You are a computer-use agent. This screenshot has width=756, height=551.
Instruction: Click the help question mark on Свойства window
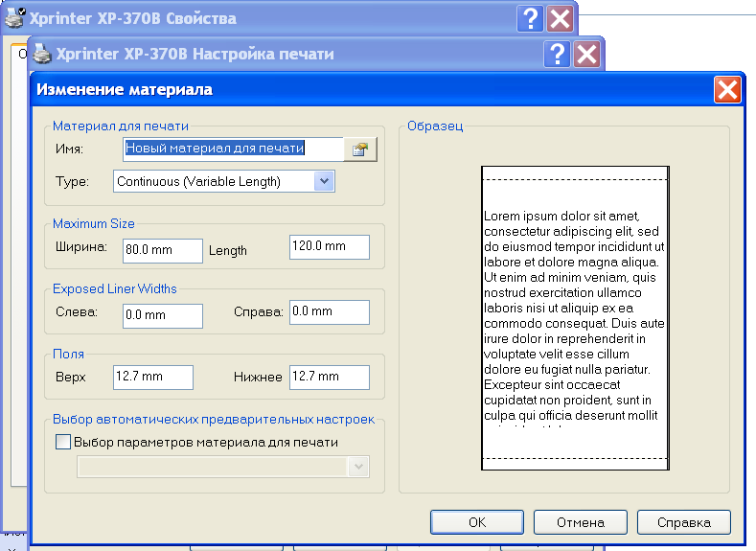[x=530, y=18]
